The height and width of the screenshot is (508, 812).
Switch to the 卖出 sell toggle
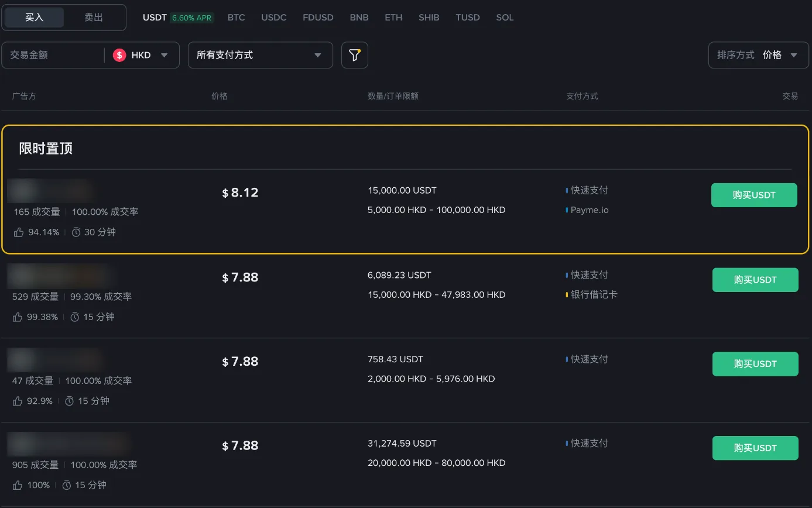click(94, 18)
